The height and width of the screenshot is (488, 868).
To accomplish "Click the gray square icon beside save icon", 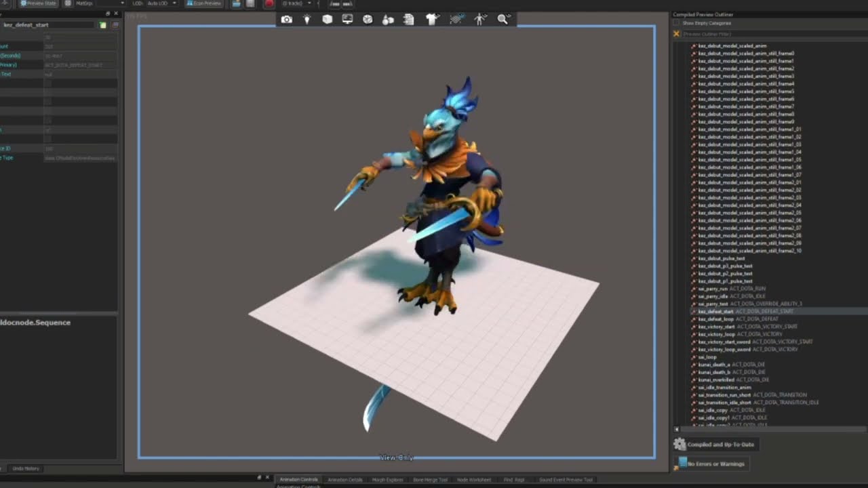I will pyautogui.click(x=250, y=3).
